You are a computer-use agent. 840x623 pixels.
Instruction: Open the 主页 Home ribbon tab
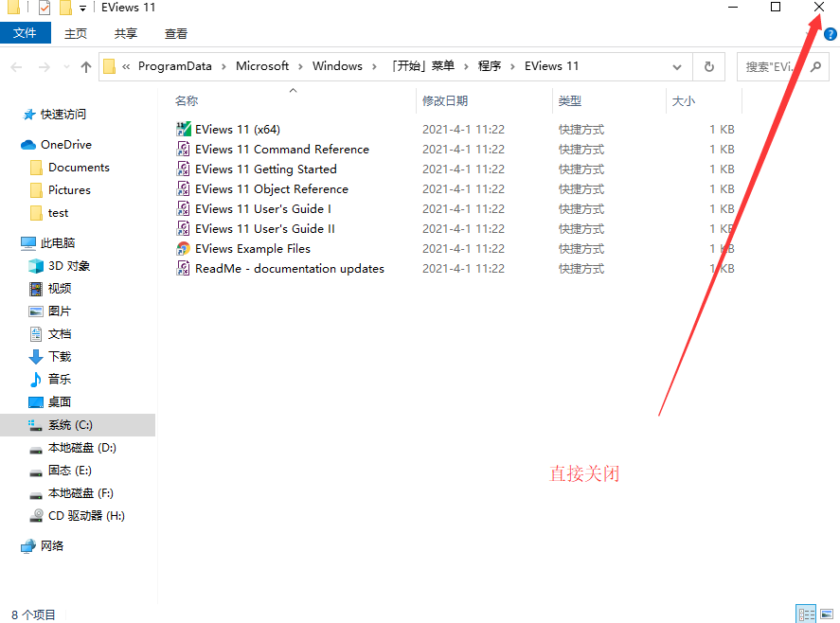(x=76, y=34)
